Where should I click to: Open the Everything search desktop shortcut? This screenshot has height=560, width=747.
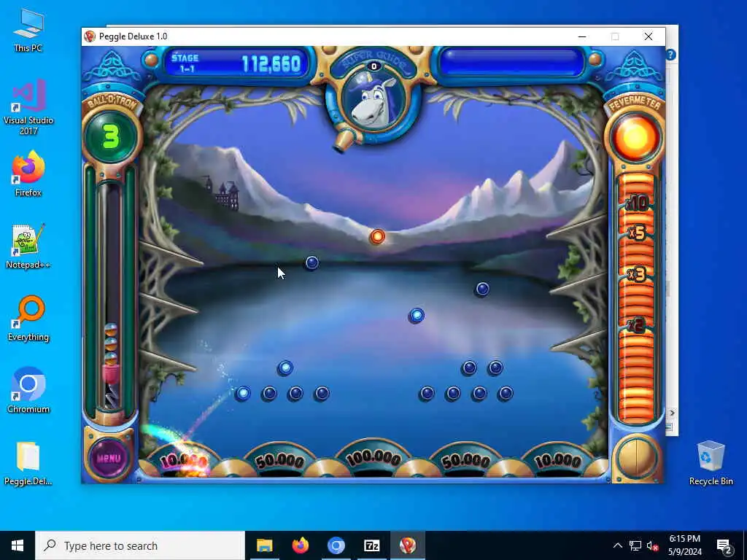(x=28, y=319)
